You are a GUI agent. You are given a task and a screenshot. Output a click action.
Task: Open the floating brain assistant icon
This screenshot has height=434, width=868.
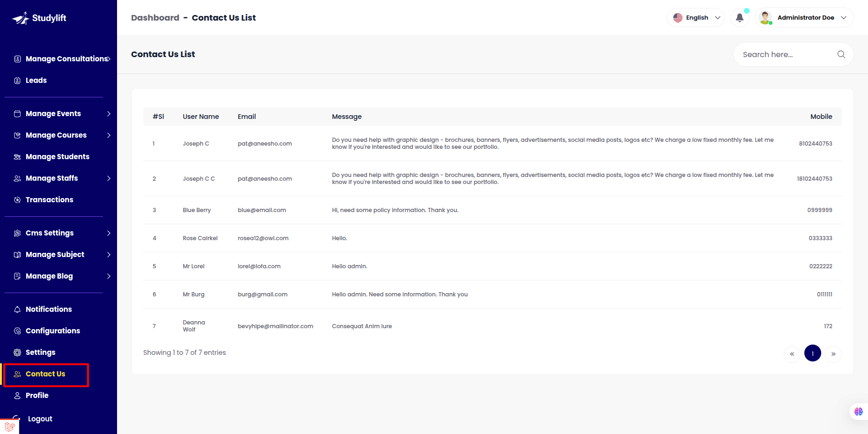[x=859, y=412]
